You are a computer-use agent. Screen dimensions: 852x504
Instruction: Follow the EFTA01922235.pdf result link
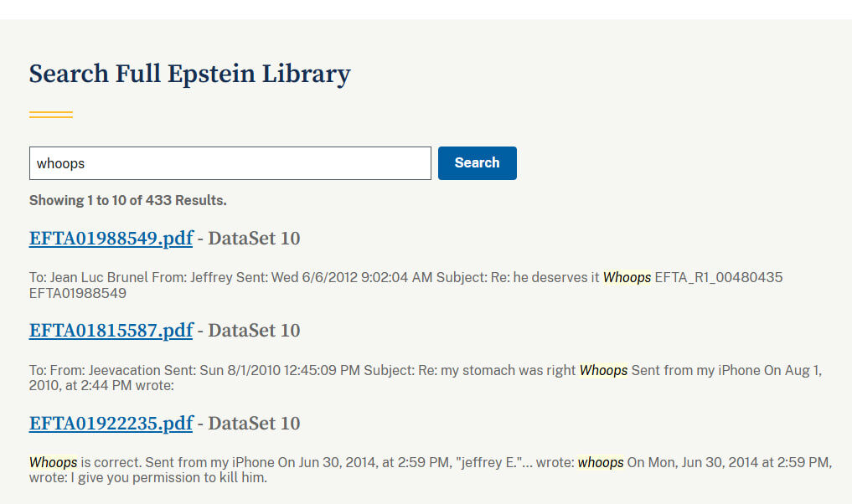coord(111,423)
